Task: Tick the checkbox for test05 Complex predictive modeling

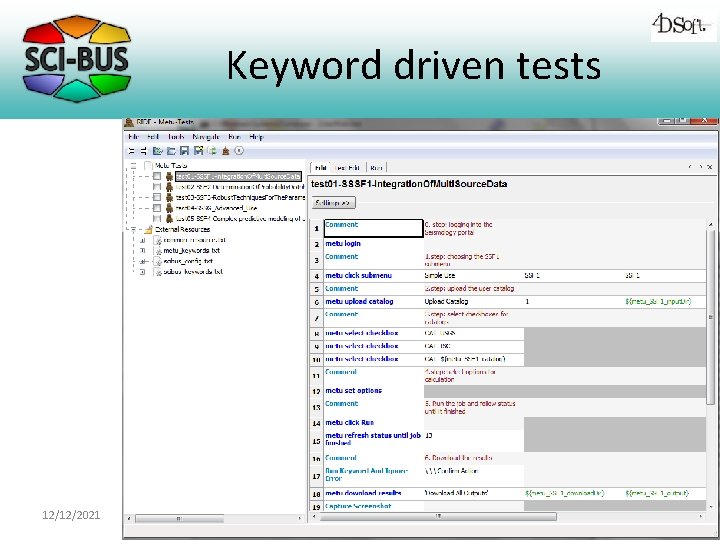Action: click(157, 219)
